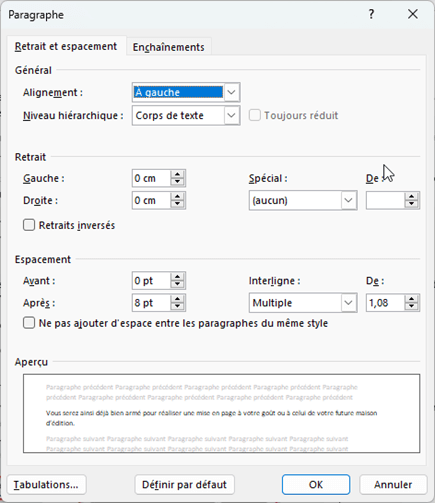The width and height of the screenshot is (435, 503).
Task: Click the Droite indent value field
Action: tap(152, 200)
